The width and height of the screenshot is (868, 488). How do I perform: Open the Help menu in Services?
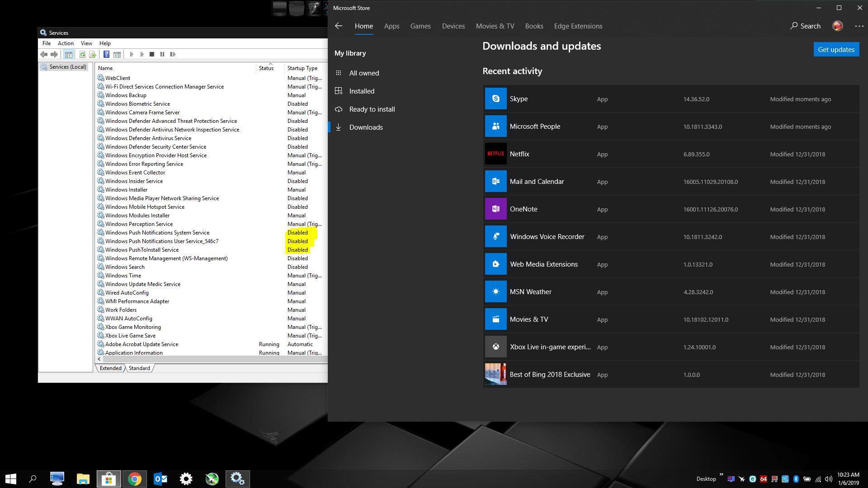(x=105, y=43)
